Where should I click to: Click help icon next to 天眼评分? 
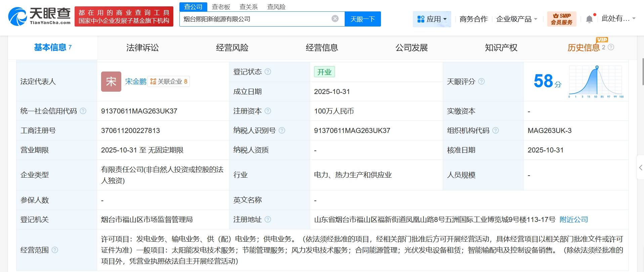[481, 81]
